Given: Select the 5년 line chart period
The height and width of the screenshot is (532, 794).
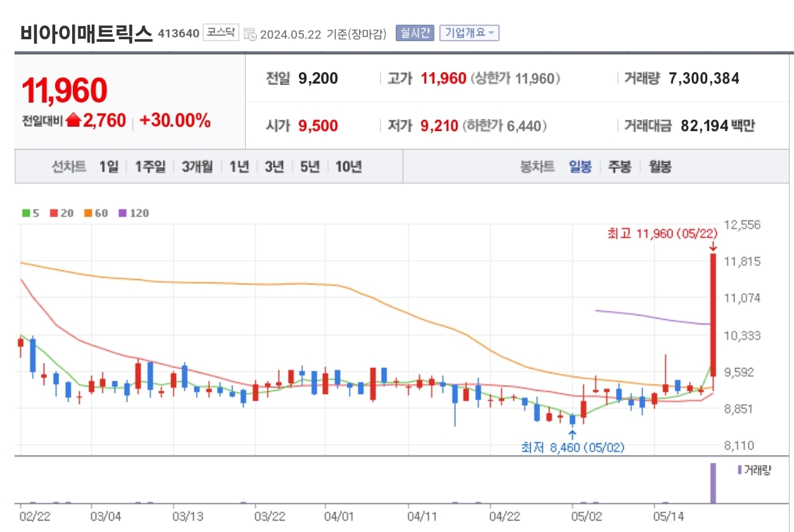Looking at the screenshot, I should click(x=310, y=167).
